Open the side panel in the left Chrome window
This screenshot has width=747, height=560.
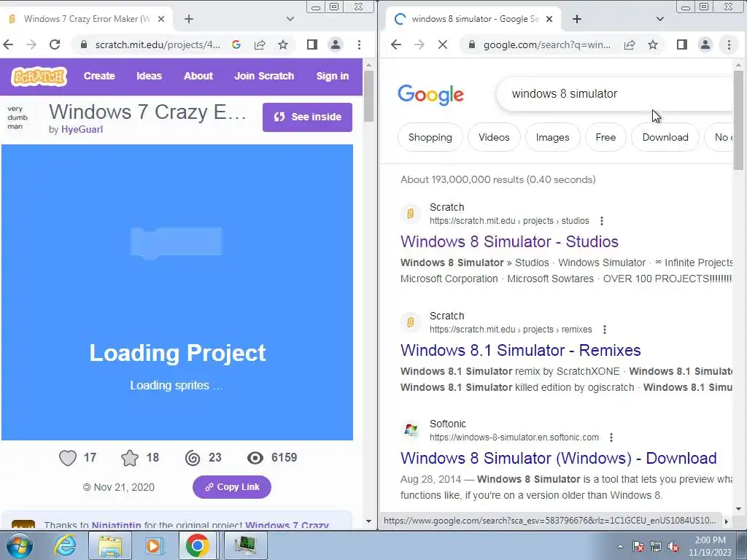tap(312, 44)
